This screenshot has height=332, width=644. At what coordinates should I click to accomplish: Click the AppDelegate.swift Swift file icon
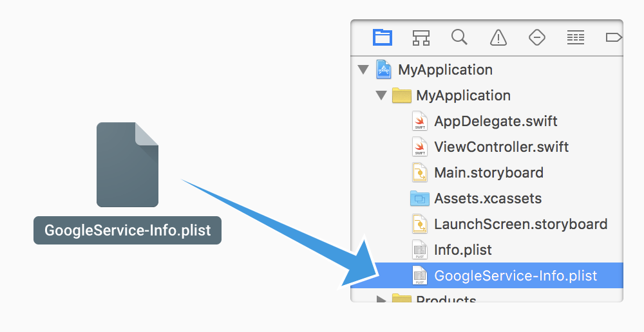click(x=420, y=121)
